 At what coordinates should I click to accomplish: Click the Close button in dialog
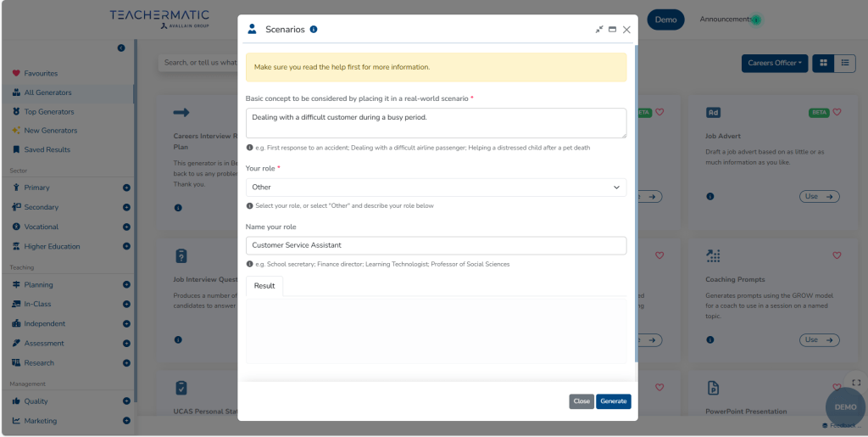(581, 401)
